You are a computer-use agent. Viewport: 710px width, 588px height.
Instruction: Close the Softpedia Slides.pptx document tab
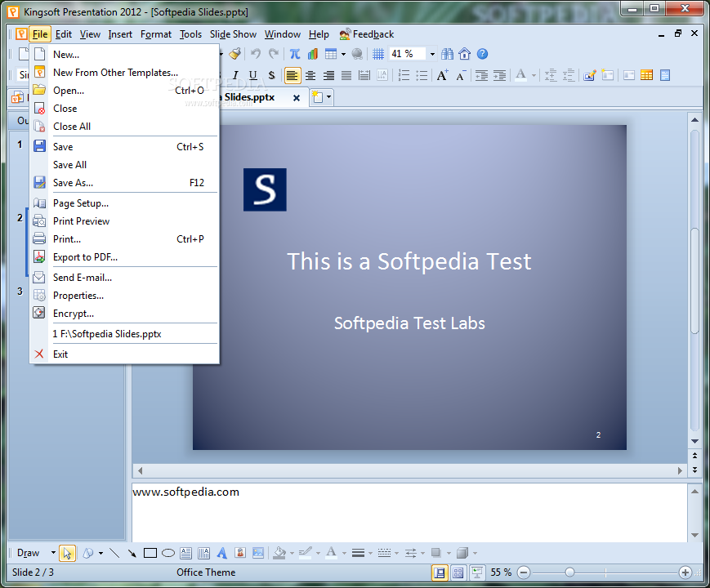coord(296,98)
